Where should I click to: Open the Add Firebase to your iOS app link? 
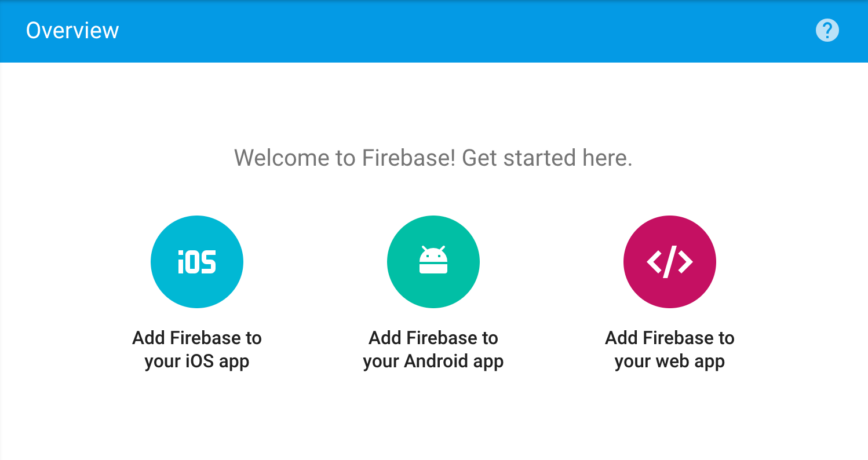(197, 349)
